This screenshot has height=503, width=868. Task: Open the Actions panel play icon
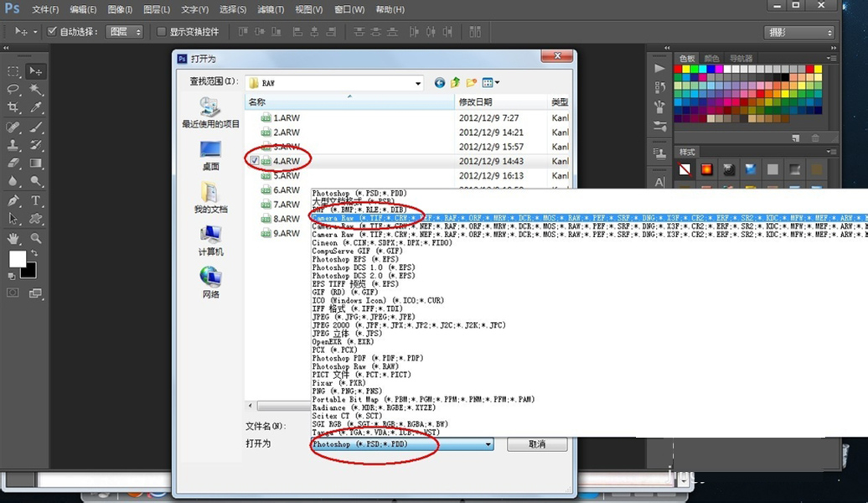click(659, 68)
